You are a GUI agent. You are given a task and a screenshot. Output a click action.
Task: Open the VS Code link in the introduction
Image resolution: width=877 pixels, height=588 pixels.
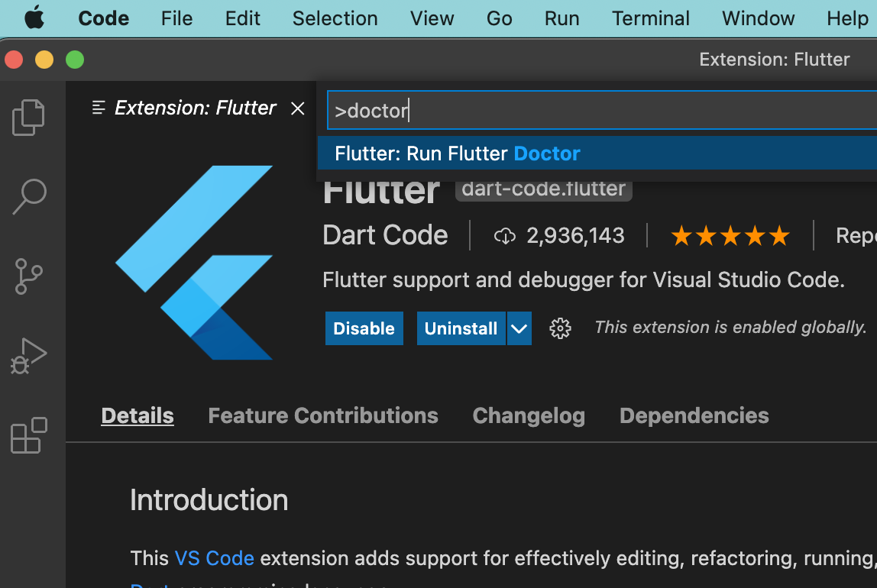pyautogui.click(x=215, y=558)
